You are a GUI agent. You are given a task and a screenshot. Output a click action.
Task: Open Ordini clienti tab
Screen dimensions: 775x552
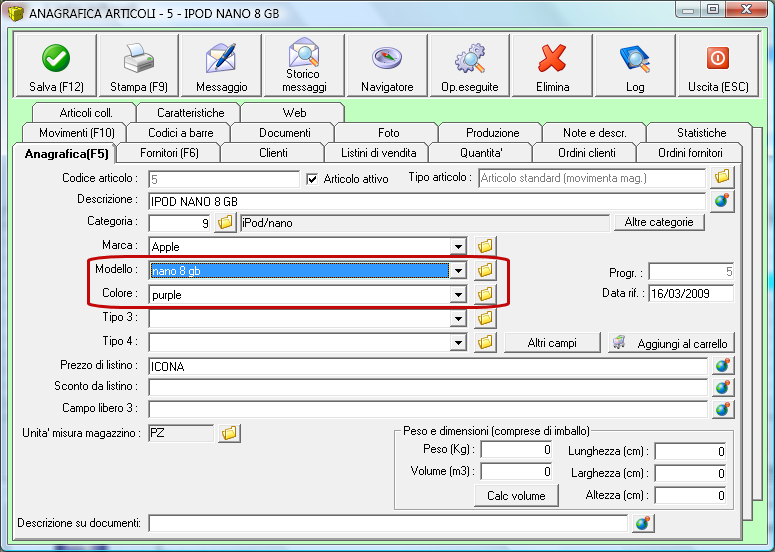[586, 153]
